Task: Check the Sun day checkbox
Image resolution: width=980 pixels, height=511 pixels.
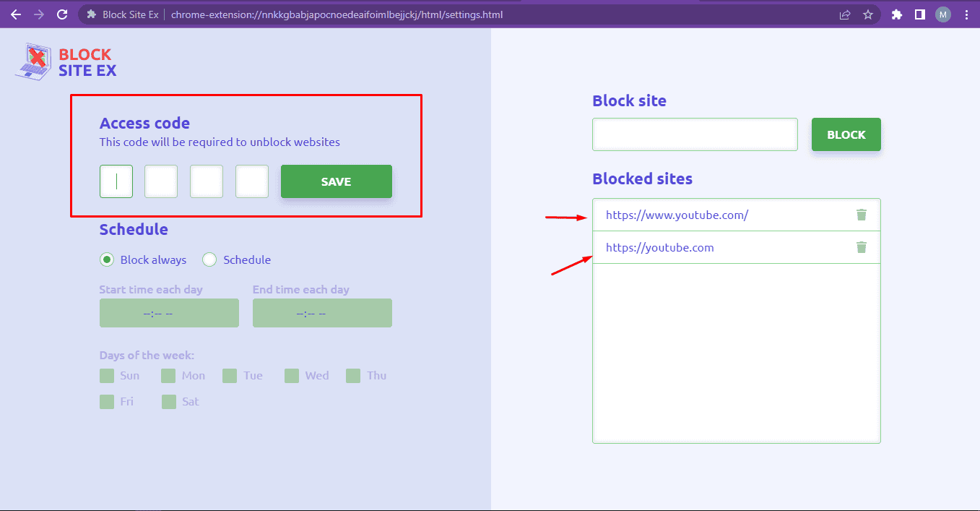Action: tap(105, 375)
